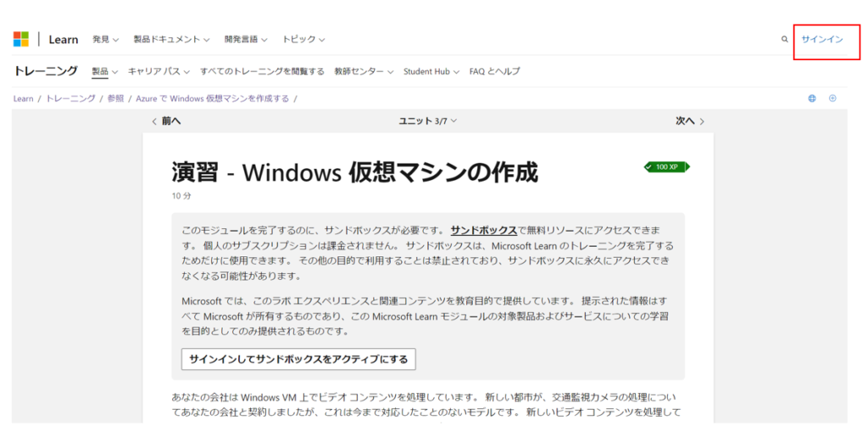Open the ユニット 3/7 selector
868x437 pixels.
pyautogui.click(x=428, y=120)
